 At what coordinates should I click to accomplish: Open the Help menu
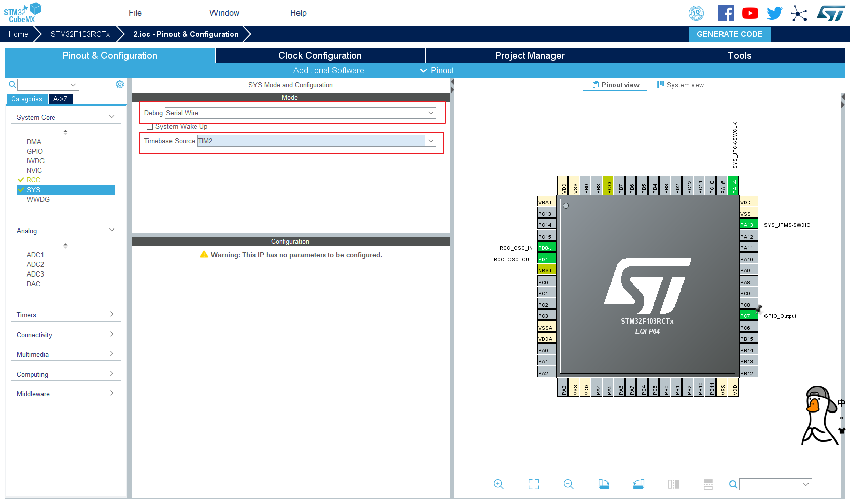point(299,13)
